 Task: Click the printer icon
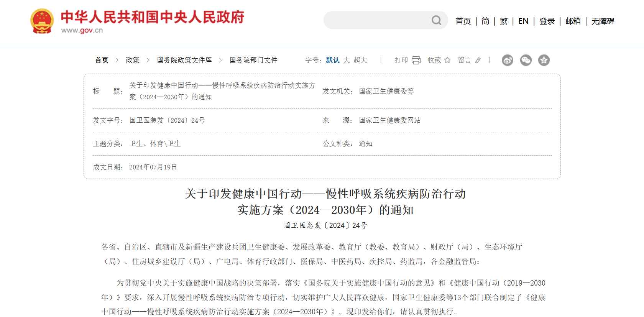tap(416, 60)
